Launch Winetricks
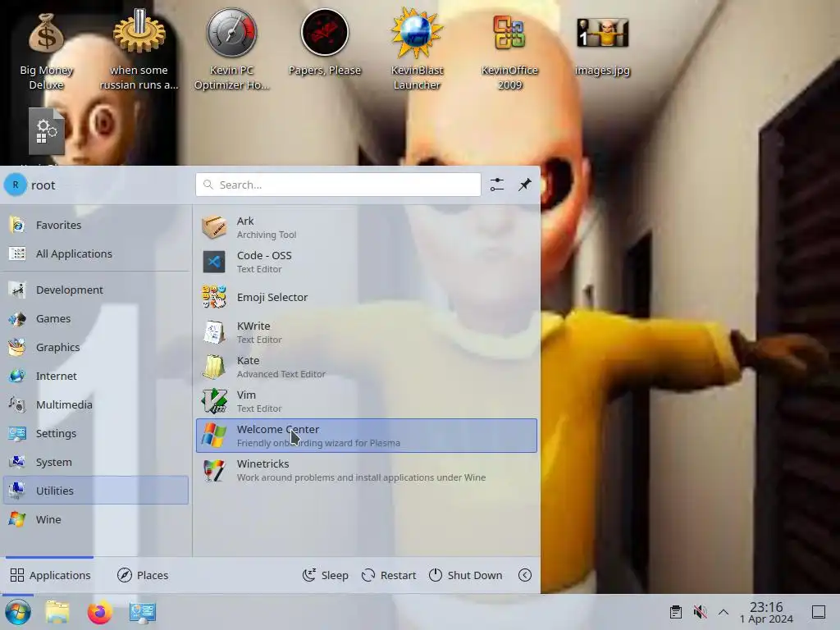Viewport: 840px width, 630px height. [x=367, y=470]
